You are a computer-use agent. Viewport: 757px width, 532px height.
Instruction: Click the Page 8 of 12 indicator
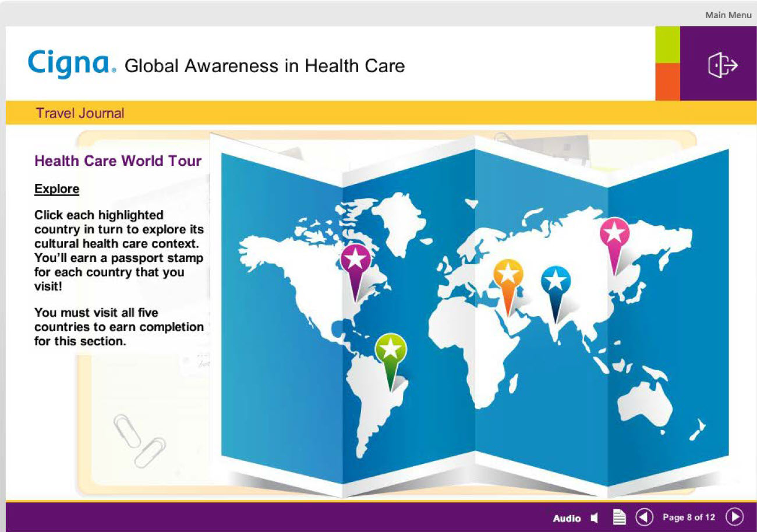[x=689, y=517]
